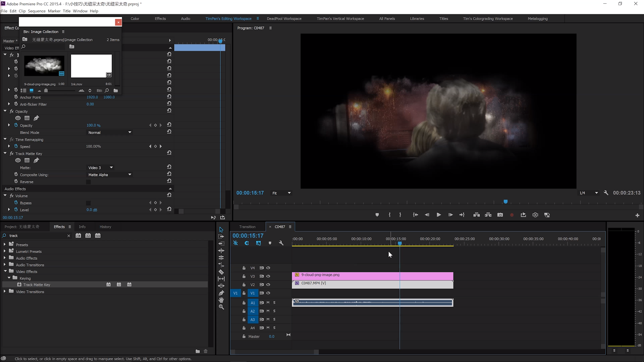Click Export Frame camera icon
644x362 pixels.
tap(500, 215)
